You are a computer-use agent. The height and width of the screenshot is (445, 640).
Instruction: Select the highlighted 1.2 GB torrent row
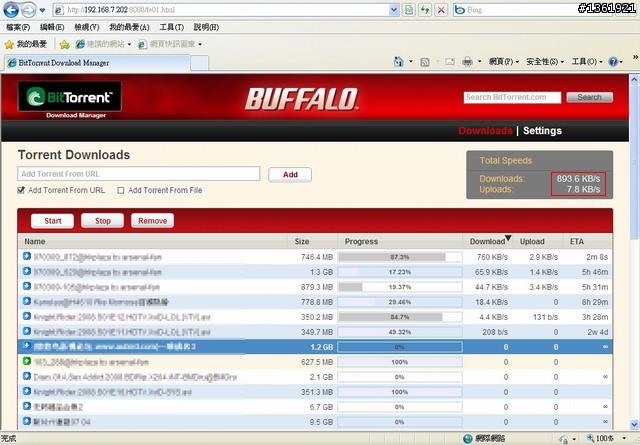point(315,347)
